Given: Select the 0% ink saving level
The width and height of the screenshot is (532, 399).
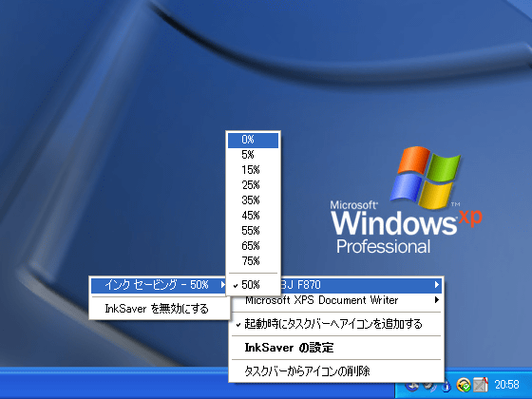Looking at the screenshot, I should (x=253, y=140).
